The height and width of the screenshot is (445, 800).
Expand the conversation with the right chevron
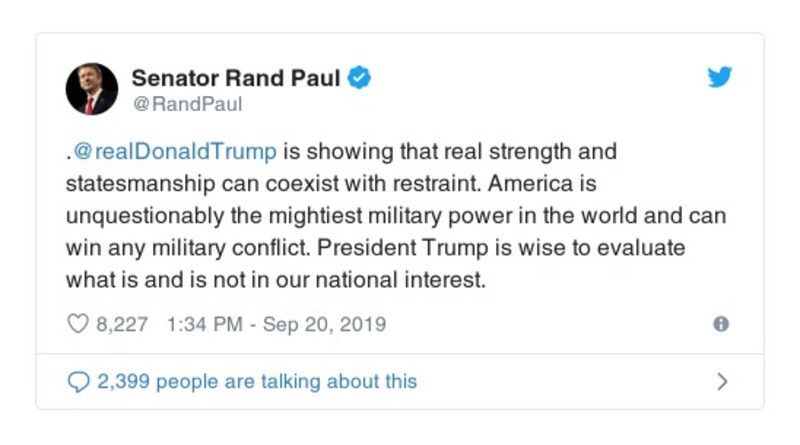[722, 381]
